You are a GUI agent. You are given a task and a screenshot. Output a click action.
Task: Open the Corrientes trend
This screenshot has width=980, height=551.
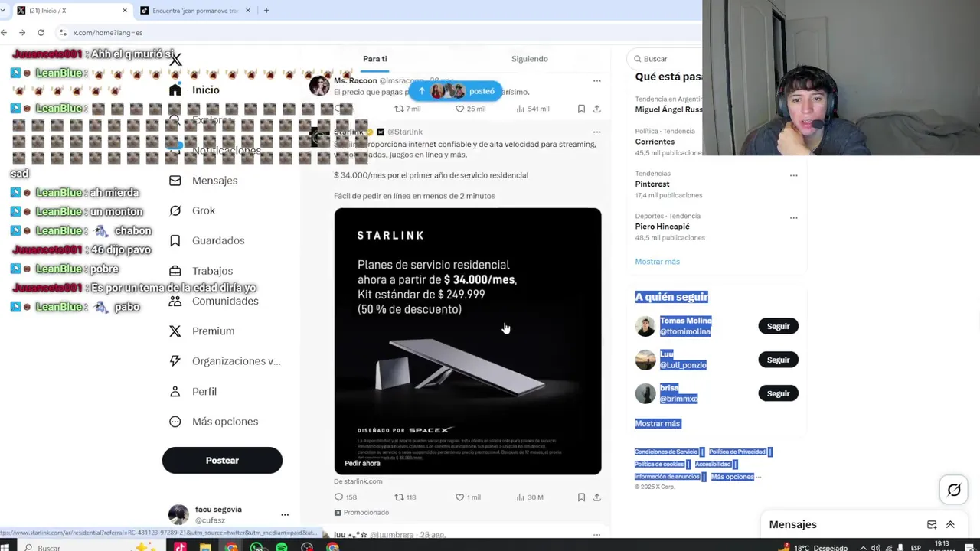pos(655,142)
